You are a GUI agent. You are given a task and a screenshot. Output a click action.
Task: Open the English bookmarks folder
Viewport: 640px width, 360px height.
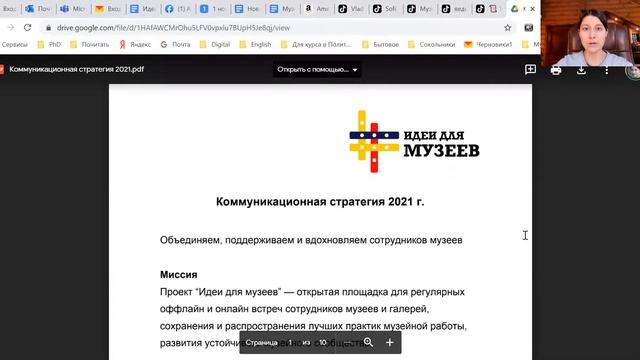tap(255, 44)
